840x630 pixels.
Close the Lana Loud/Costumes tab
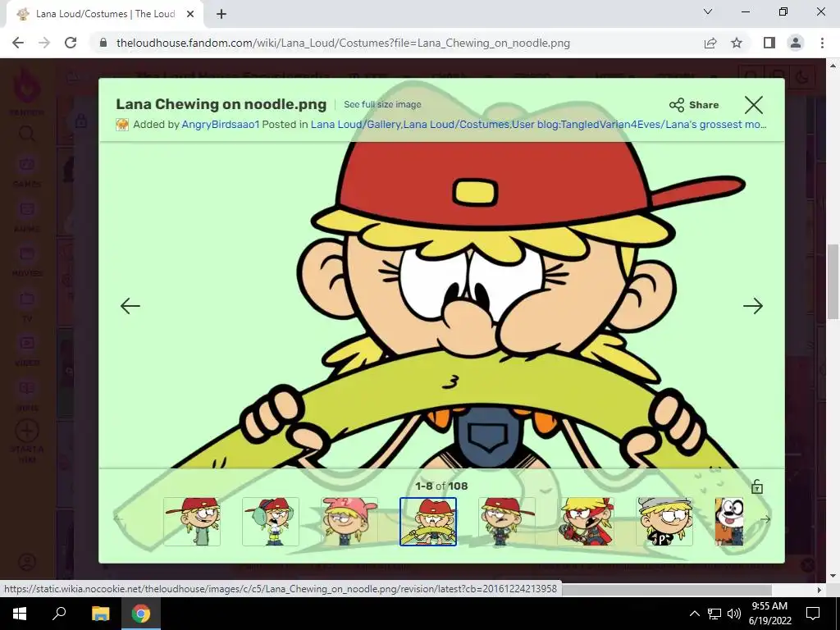point(190,15)
